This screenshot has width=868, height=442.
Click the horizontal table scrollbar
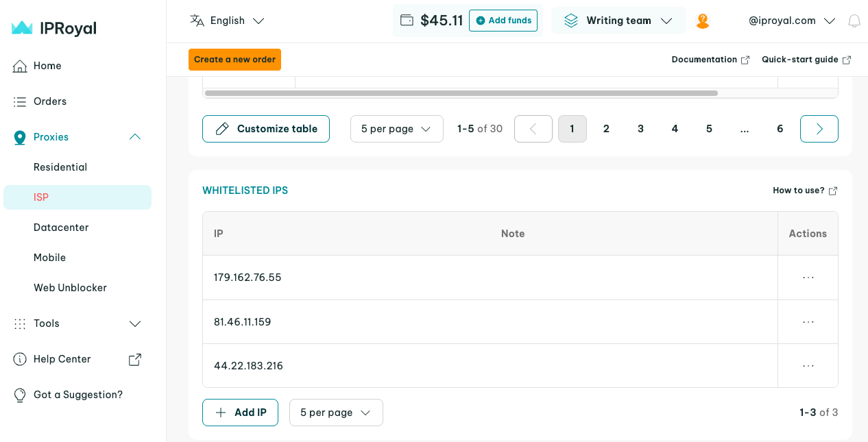[x=461, y=93]
